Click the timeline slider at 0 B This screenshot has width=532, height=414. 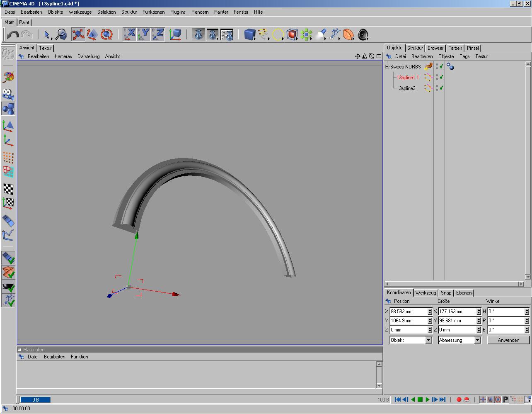click(x=35, y=400)
